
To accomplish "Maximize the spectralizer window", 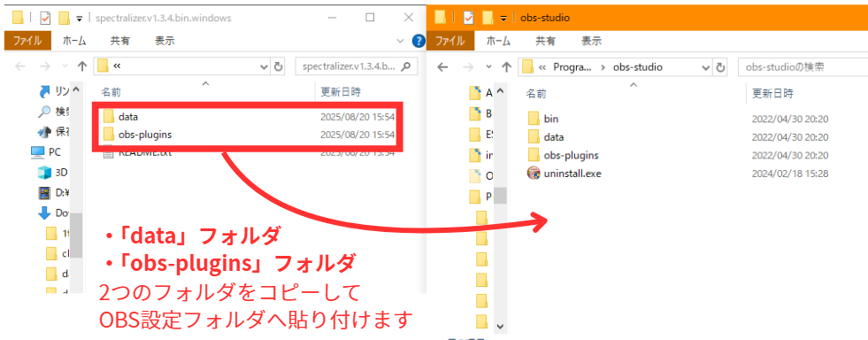I will pyautogui.click(x=371, y=18).
